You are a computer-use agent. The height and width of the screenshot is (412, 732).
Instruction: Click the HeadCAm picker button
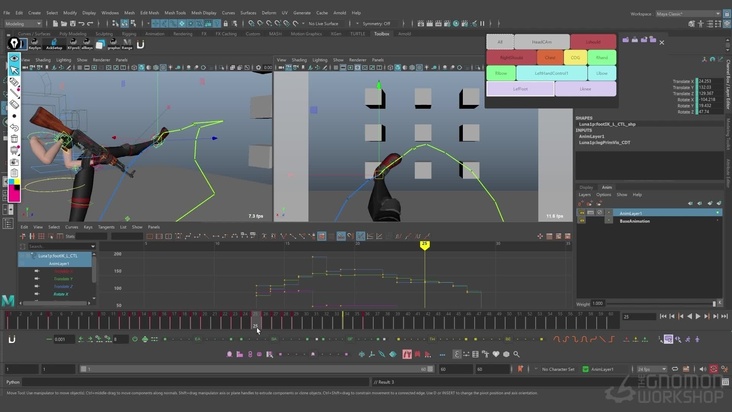[x=542, y=42]
